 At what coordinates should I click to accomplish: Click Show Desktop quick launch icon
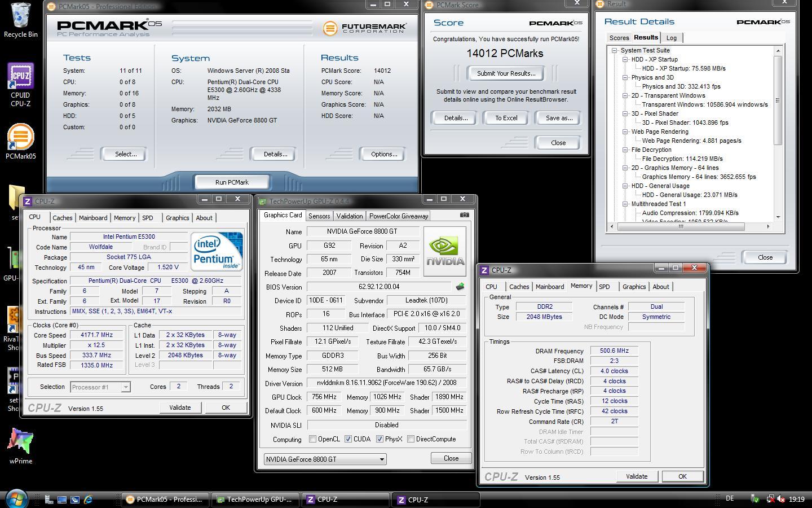click(x=62, y=500)
